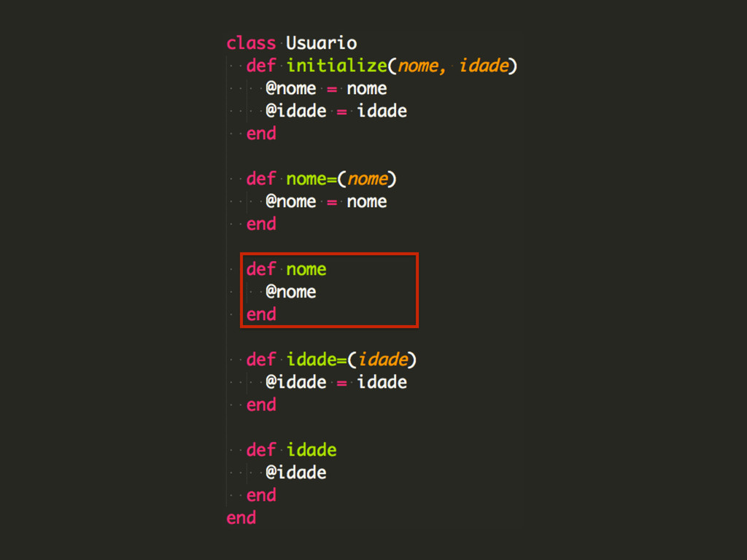Click "@idade = idade" inside the idade= setter
This screenshot has width=747, height=560.
coord(336,382)
